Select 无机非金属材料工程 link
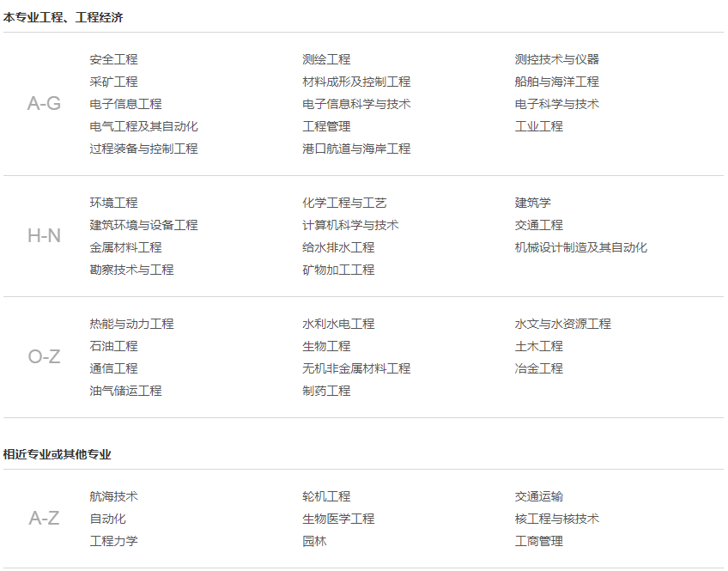The width and height of the screenshot is (728, 571). 356,368
